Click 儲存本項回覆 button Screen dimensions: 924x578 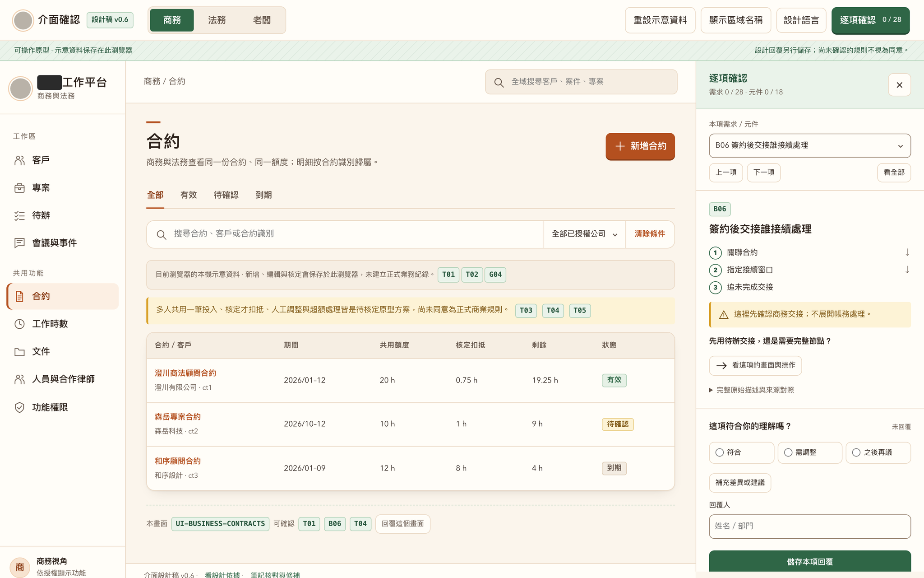[x=810, y=562]
